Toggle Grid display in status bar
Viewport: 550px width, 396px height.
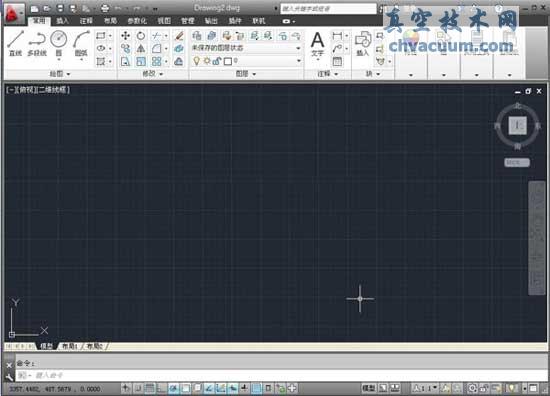(x=150, y=388)
